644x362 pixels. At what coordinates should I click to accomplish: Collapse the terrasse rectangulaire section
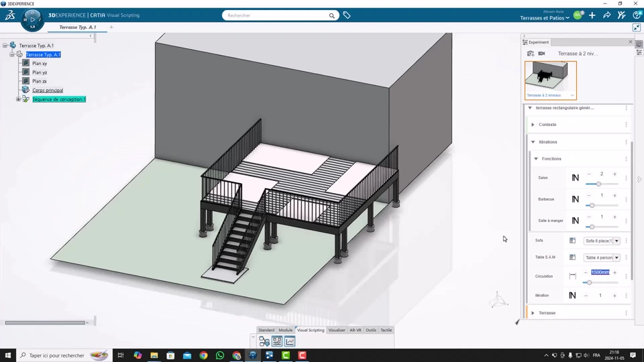tap(530, 108)
